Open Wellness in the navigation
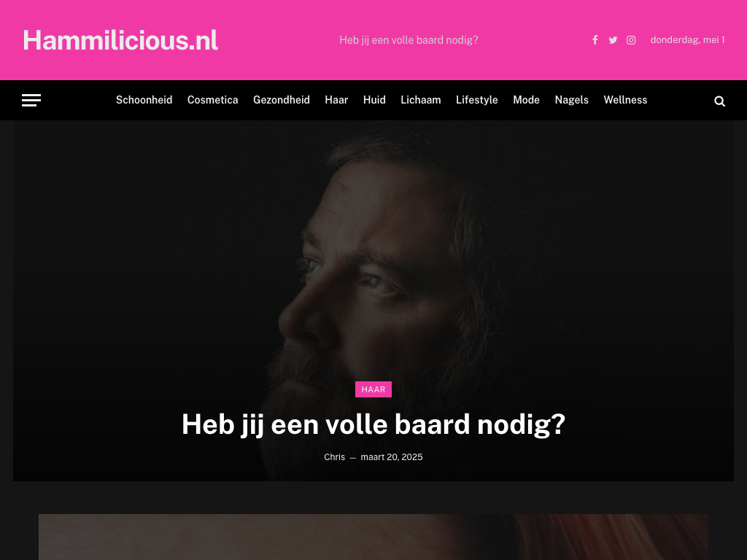 pos(625,100)
